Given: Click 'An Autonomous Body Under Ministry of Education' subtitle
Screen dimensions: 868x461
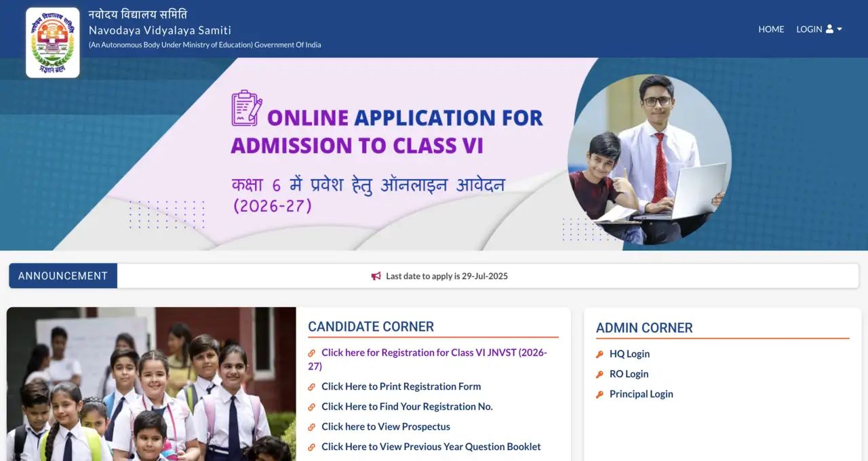Looking at the screenshot, I should (x=205, y=45).
